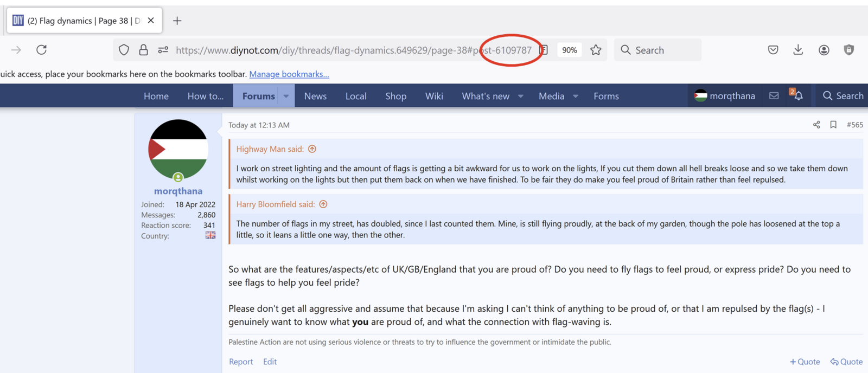Viewport: 868px width, 373px height.
Task: Expand the Media dropdown arrow
Action: click(x=576, y=96)
